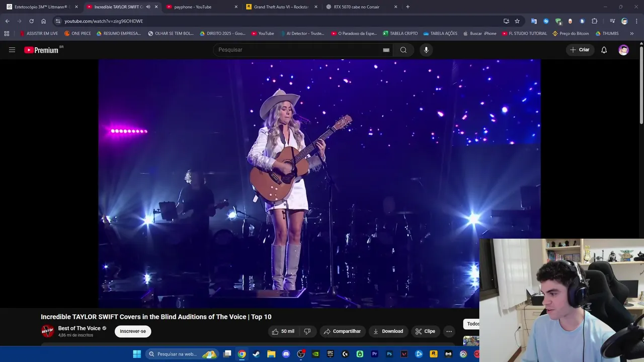Open the Extensions puzzle menu
Image resolution: width=644 pixels, height=362 pixels.
pos(595,21)
